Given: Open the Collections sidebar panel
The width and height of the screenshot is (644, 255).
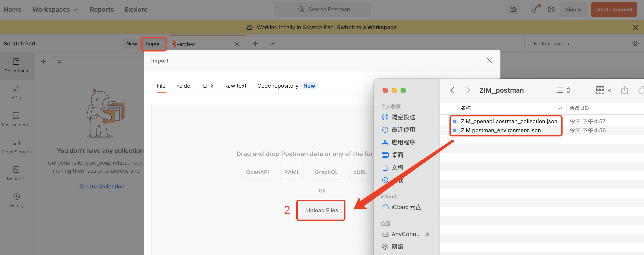Looking at the screenshot, I should pos(16,66).
